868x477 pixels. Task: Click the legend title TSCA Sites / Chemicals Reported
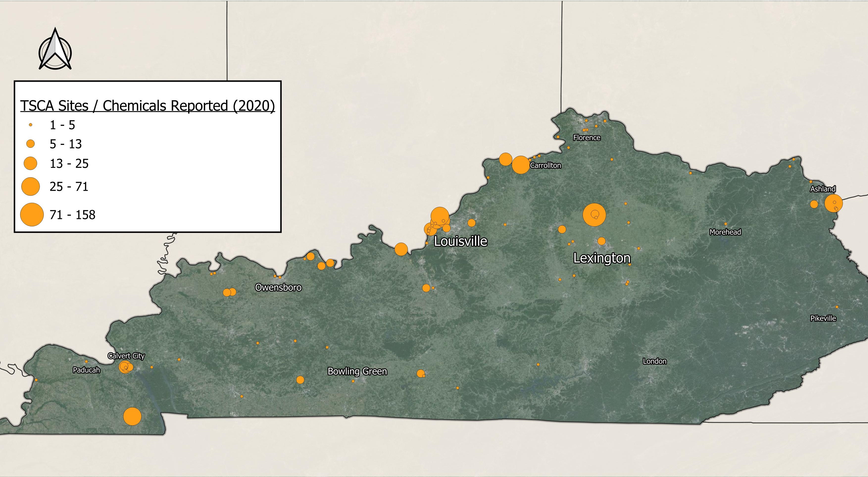(x=147, y=106)
